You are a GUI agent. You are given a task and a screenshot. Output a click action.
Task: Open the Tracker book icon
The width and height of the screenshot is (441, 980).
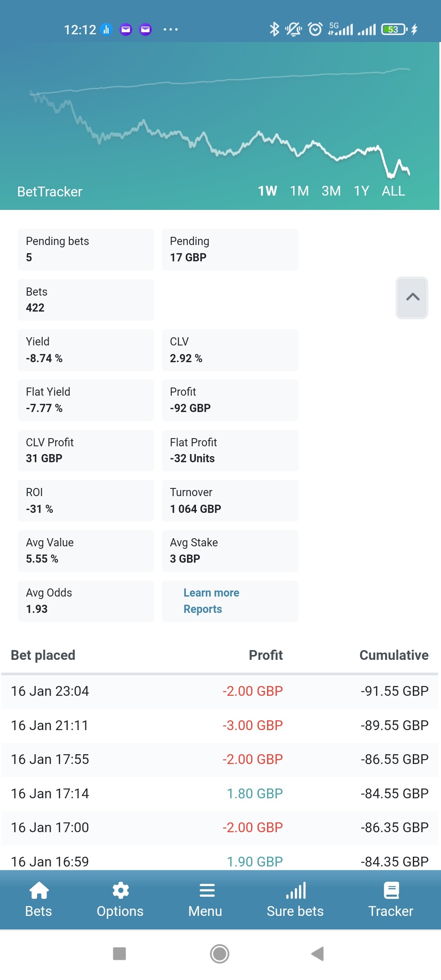click(x=391, y=891)
